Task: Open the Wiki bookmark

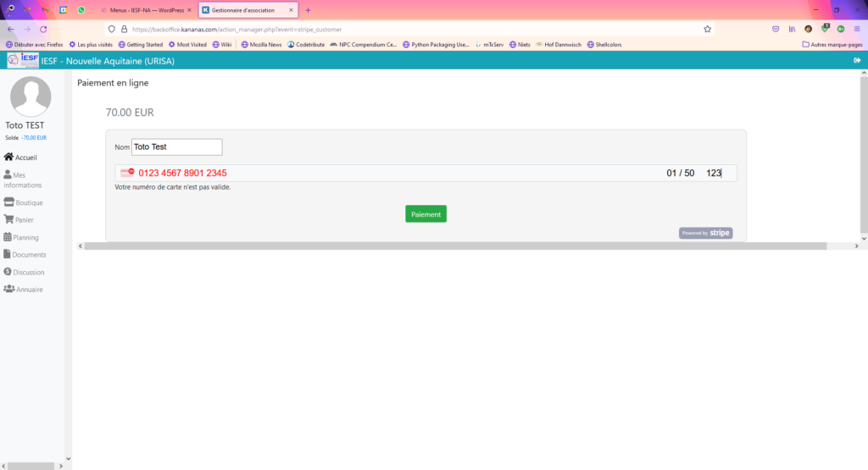Action: click(x=222, y=45)
